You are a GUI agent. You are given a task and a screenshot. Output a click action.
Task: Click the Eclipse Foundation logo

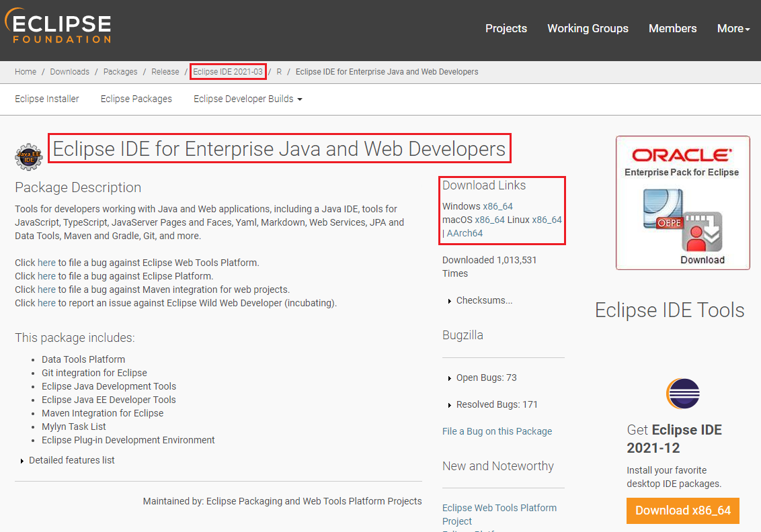[58, 28]
